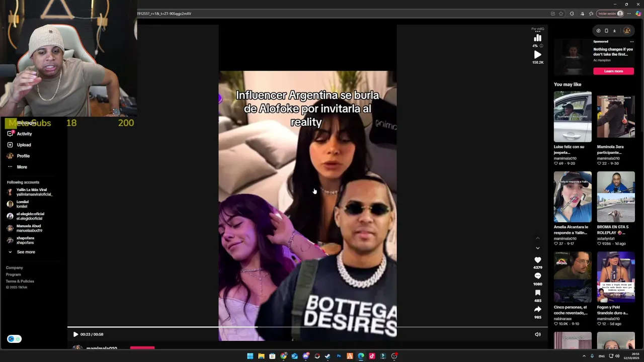Image resolution: width=644 pixels, height=362 pixels.
Task: Open 'Cinco personas, el coche reventado' thumbnail
Action: [573, 278]
